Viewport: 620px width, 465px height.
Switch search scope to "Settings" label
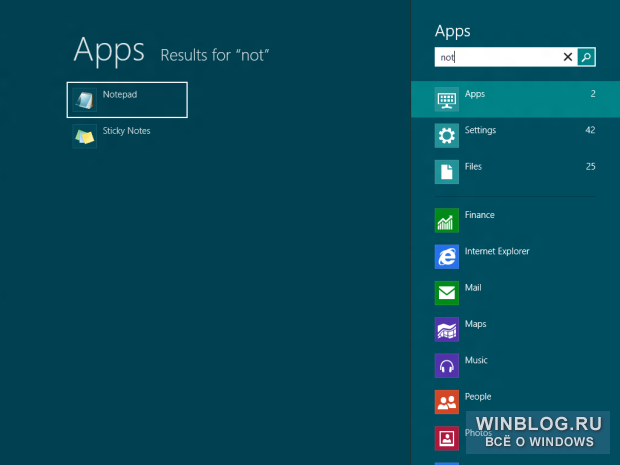pyautogui.click(x=480, y=130)
